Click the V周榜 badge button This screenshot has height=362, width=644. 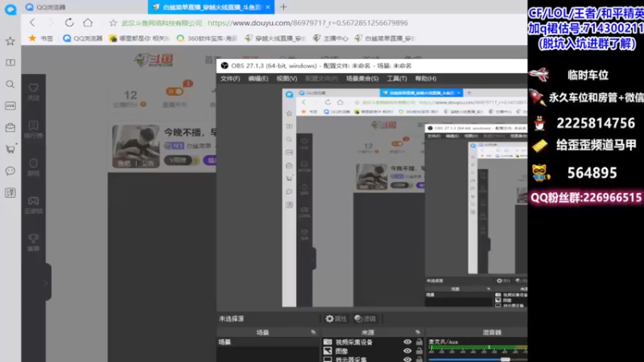pos(177,160)
